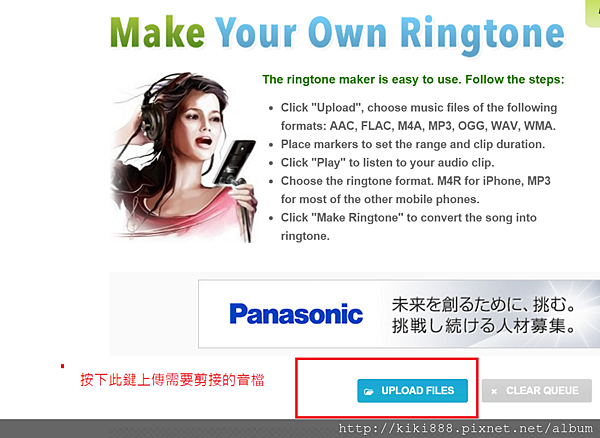Image resolution: width=600 pixels, height=438 pixels.
Task: Click the green tab at top-right corner
Action: [x=593, y=13]
